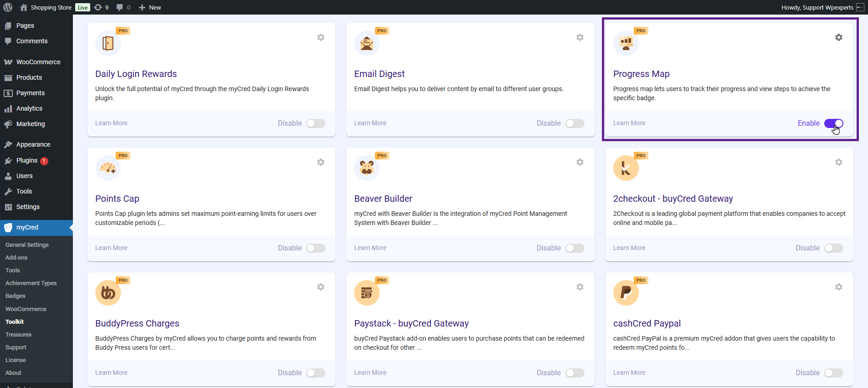Open Learn More for BuddyPress Charges
Image resolution: width=868 pixels, height=388 pixels.
pos(111,373)
